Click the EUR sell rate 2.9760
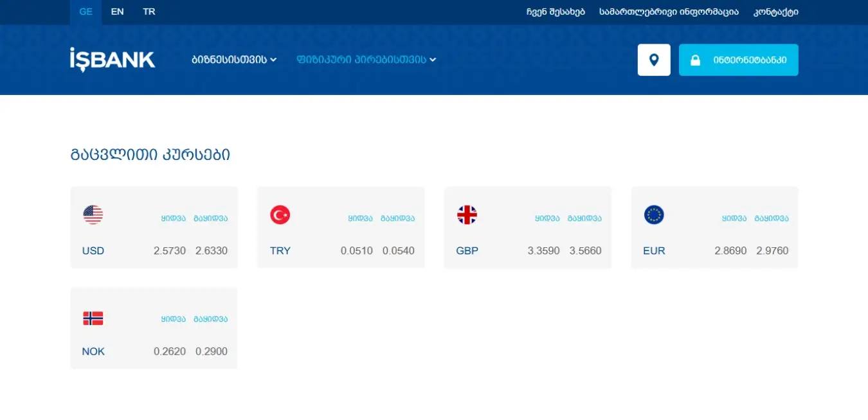 tap(772, 250)
